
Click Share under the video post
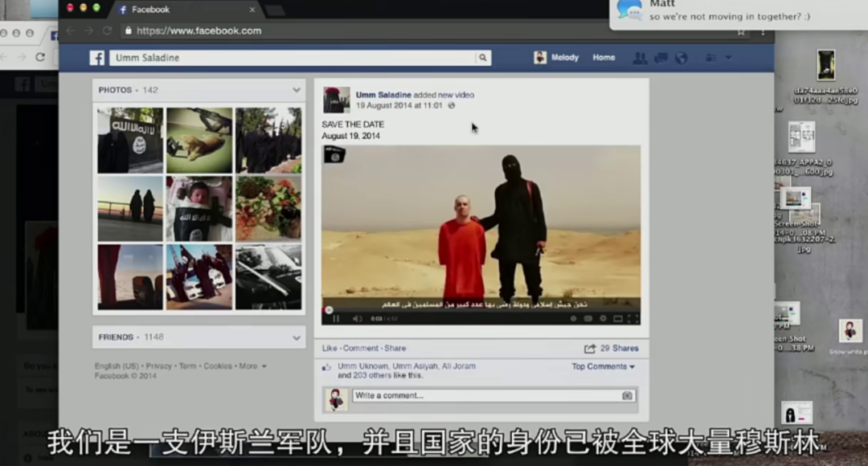[x=395, y=349]
